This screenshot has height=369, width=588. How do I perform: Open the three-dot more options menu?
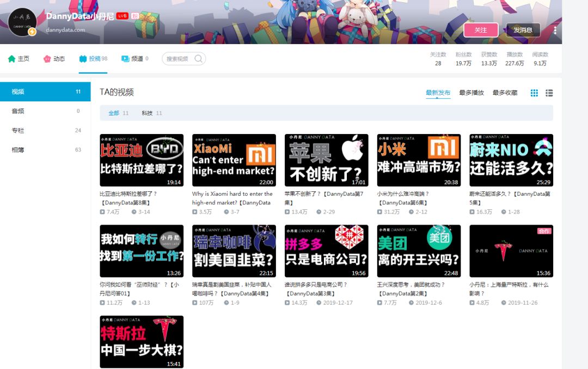pos(555,30)
